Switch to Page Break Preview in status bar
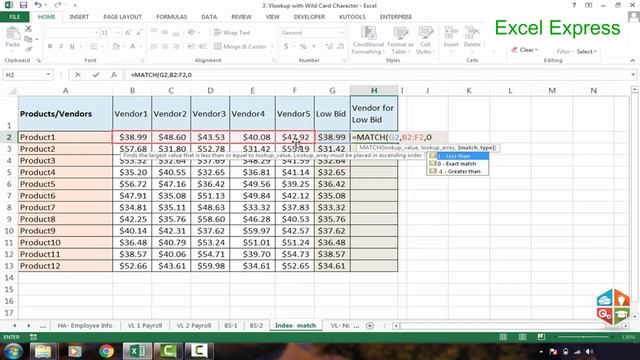Screen dimensions: 640x360 click(541, 337)
